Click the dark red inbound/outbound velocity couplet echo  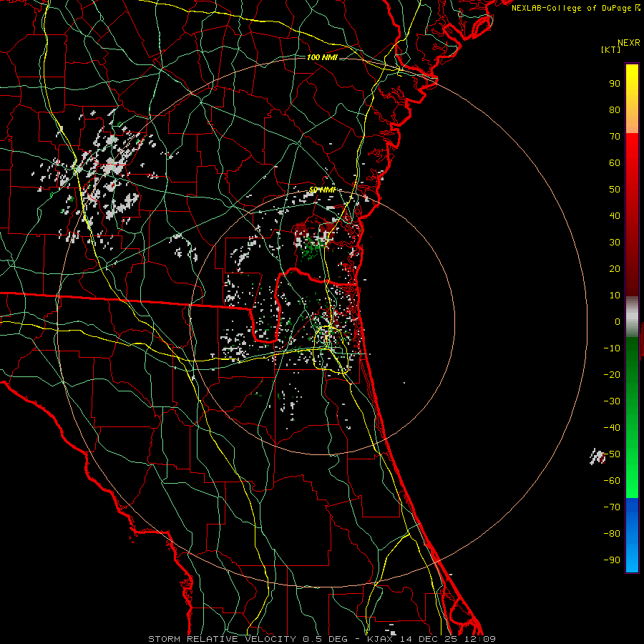coord(316,238)
